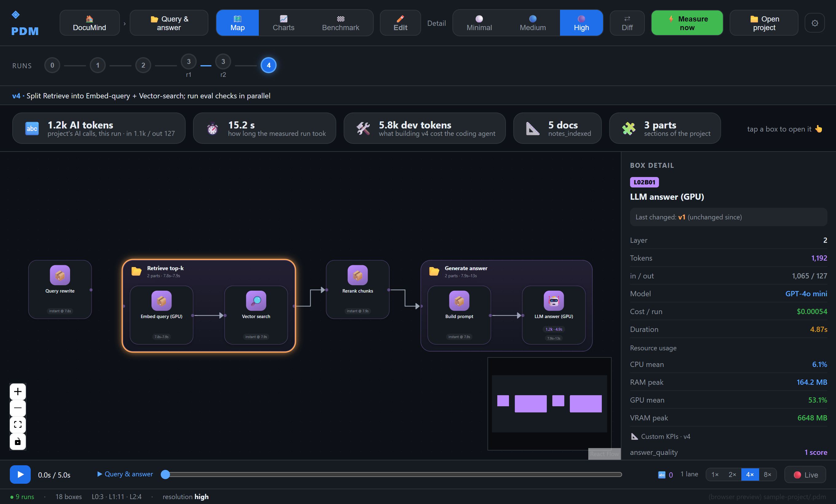The width and height of the screenshot is (836, 504).
Task: Open the 1.2k AI tokens card
Action: click(x=99, y=128)
